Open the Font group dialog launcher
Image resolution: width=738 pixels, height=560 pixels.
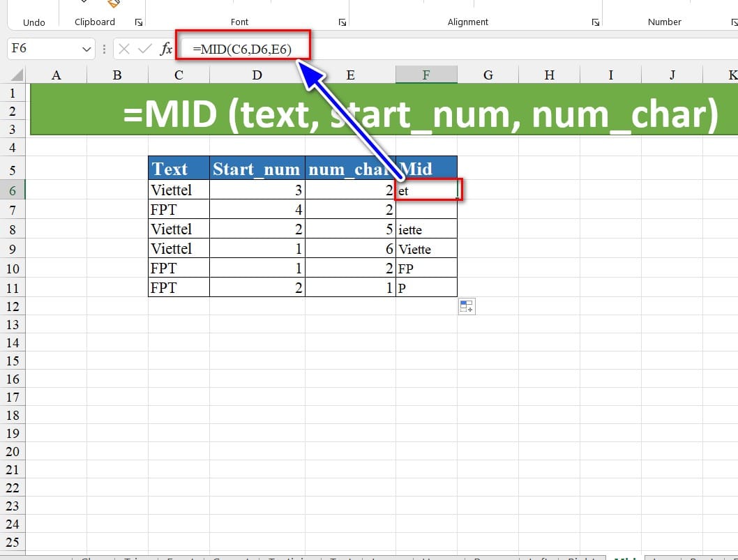[x=342, y=22]
